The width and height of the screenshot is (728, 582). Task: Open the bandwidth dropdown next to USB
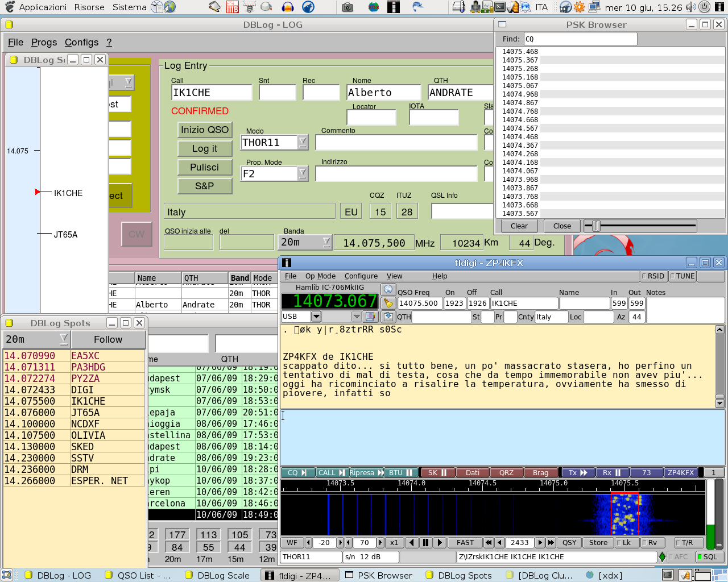click(x=357, y=317)
